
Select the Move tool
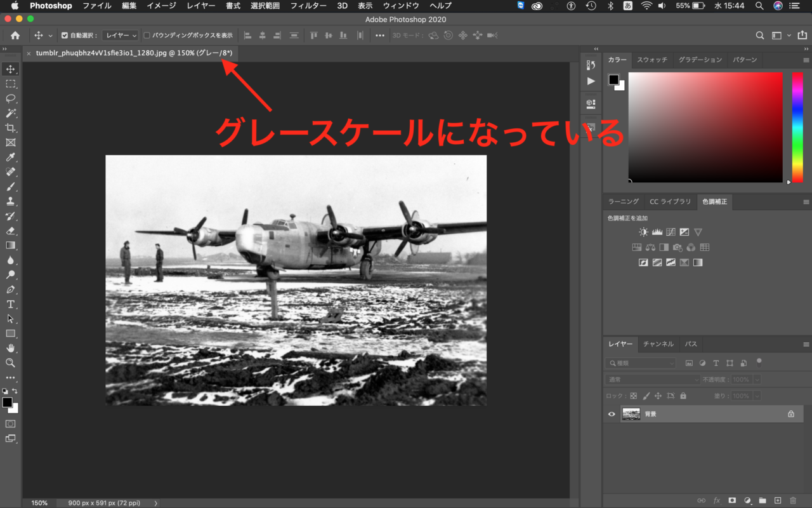pos(11,69)
